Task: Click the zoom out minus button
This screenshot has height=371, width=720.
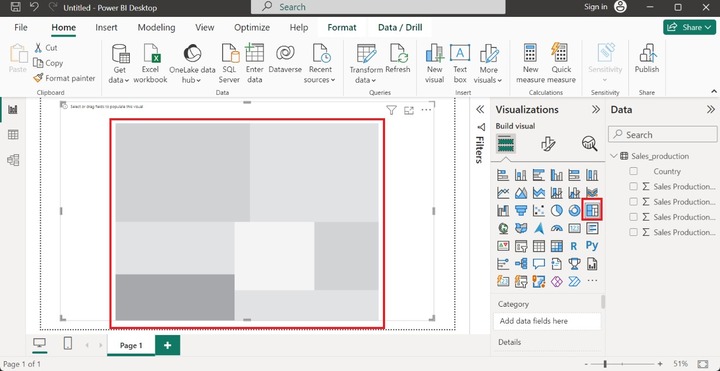Action: 587,364
